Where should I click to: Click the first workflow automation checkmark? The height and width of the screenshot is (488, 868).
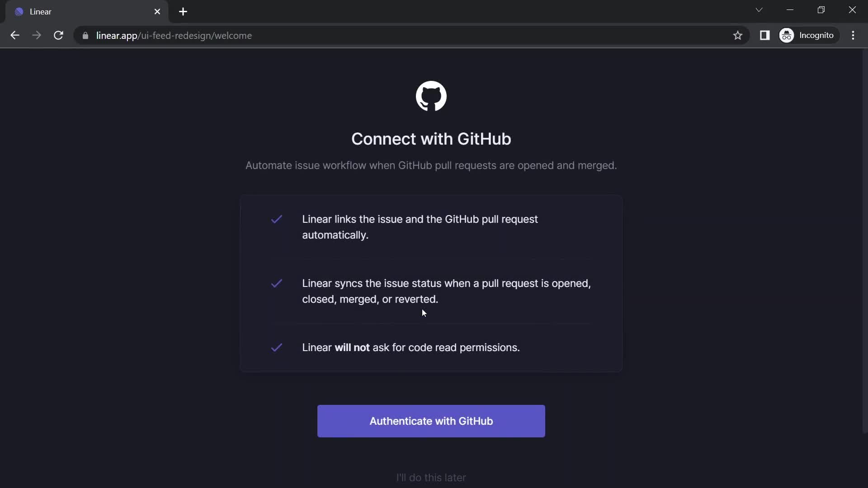(276, 219)
